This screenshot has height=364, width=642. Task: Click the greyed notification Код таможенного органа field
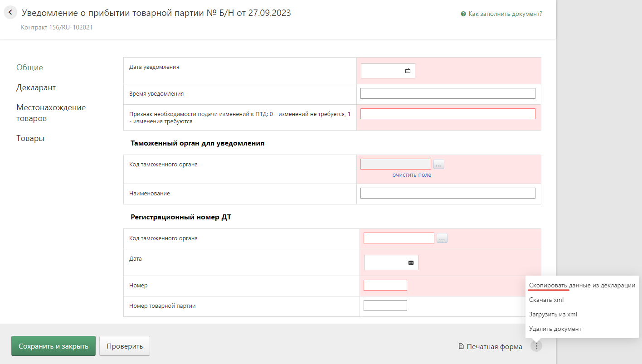pos(396,164)
